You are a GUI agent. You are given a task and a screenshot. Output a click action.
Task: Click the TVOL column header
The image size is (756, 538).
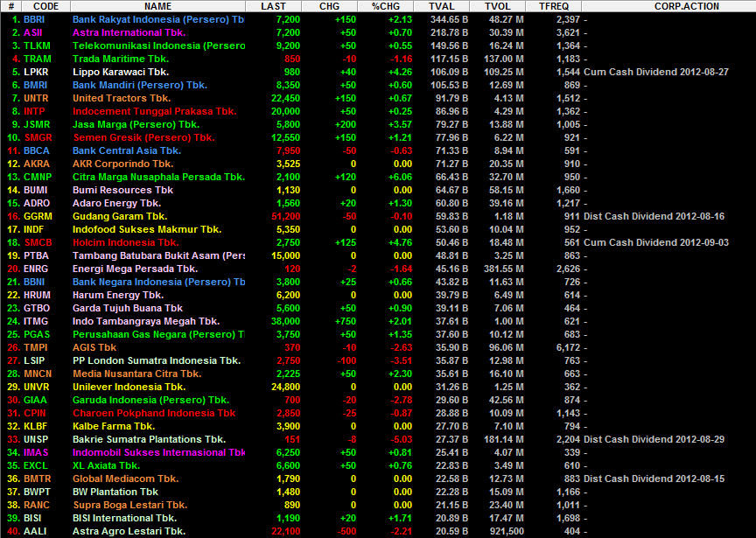coord(497,6)
